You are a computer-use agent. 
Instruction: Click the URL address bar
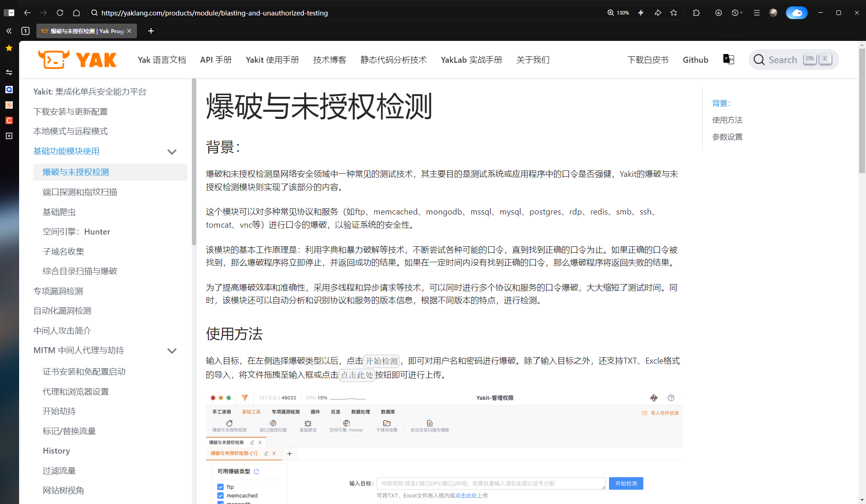[x=346, y=13]
